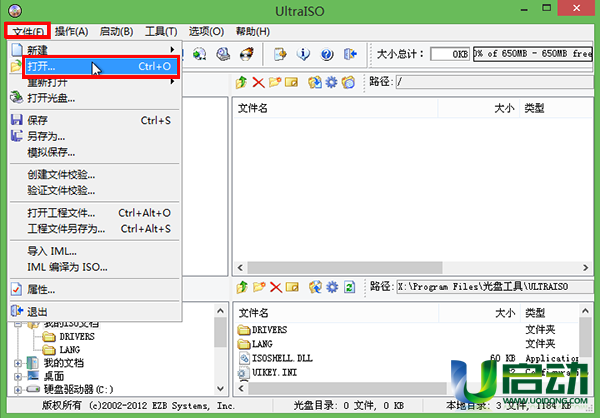The height and width of the screenshot is (418, 600).
Task: Choose 验证文件校验... menu entry
Action: 94,191
